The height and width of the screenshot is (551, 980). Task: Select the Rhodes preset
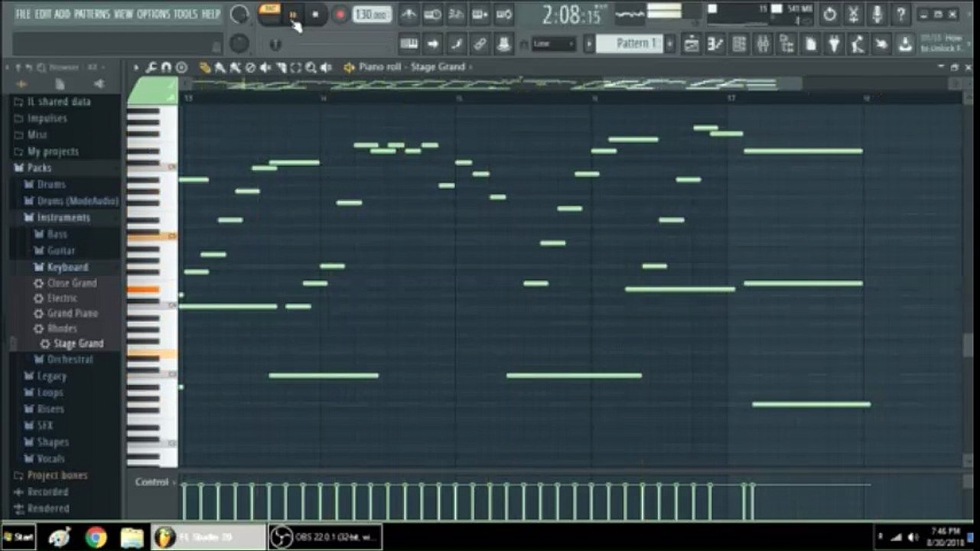[62, 329]
